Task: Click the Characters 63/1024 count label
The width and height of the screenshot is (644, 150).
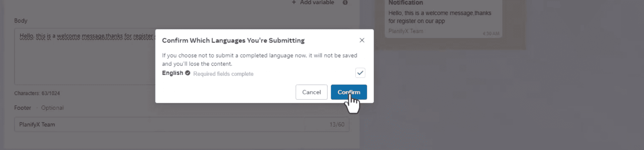Action: pos(37,93)
